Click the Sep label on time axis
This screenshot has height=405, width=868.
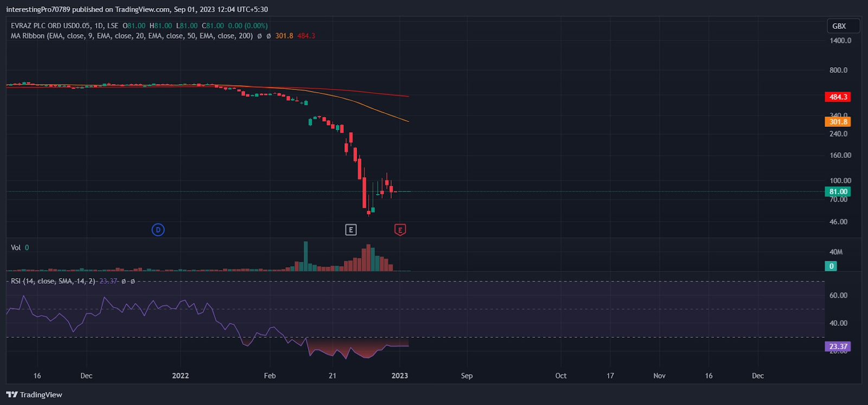coord(467,376)
